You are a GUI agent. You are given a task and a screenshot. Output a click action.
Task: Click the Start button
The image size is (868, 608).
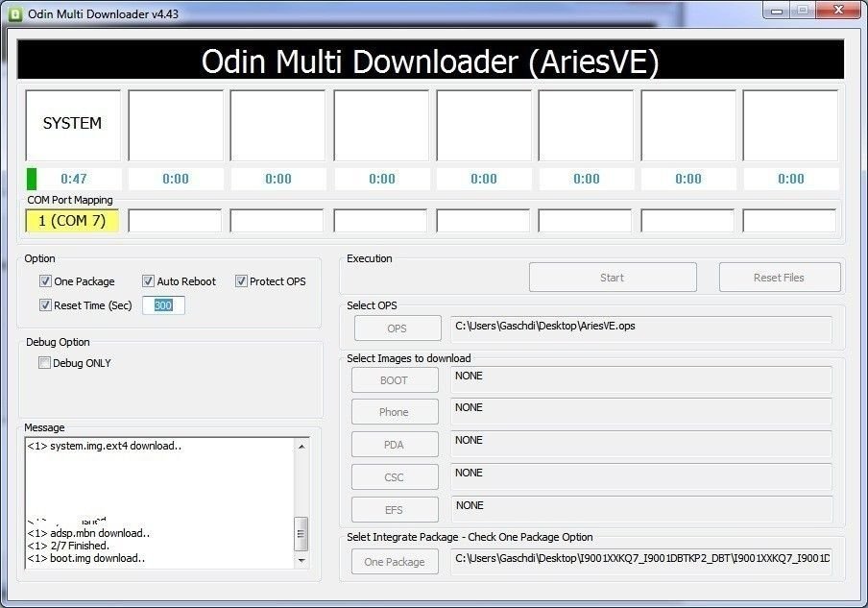[613, 278]
